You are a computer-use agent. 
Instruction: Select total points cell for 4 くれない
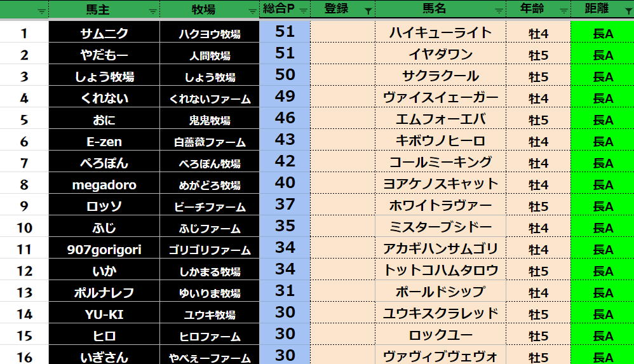click(285, 98)
